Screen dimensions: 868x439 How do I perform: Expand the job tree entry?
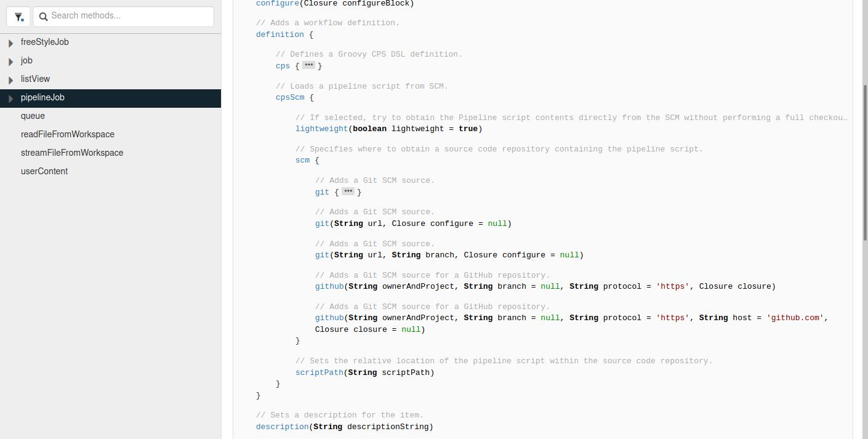tap(10, 61)
